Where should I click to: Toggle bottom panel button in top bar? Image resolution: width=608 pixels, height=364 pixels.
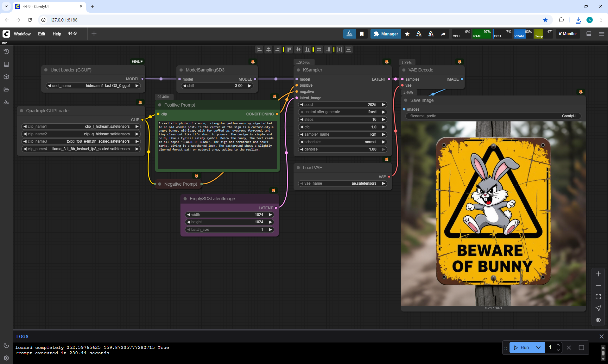pyautogui.click(x=589, y=34)
